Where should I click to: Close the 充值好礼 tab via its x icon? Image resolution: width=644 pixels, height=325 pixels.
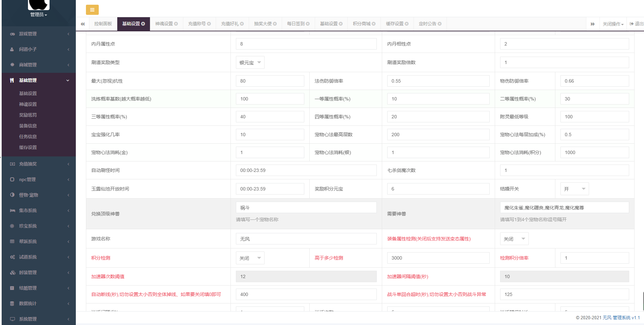coord(242,24)
